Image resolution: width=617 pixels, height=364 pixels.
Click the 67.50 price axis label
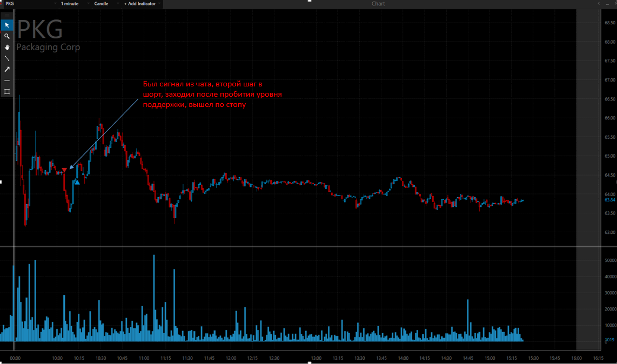pos(609,60)
